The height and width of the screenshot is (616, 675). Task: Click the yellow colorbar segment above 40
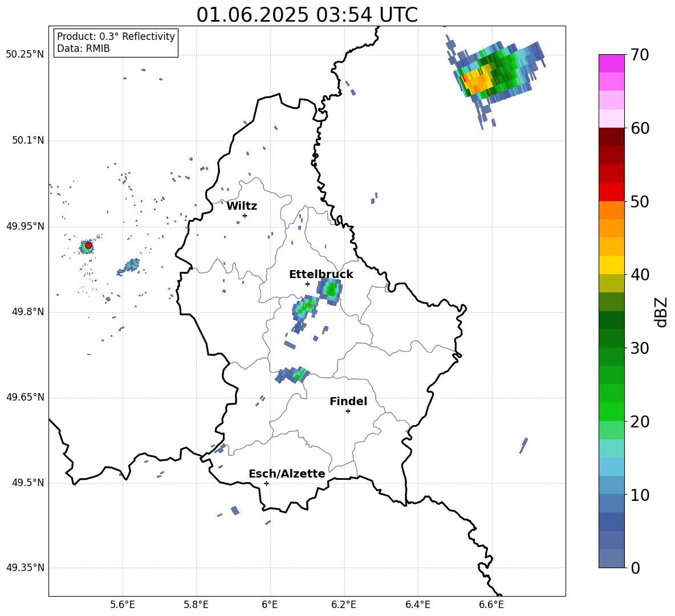(612, 265)
